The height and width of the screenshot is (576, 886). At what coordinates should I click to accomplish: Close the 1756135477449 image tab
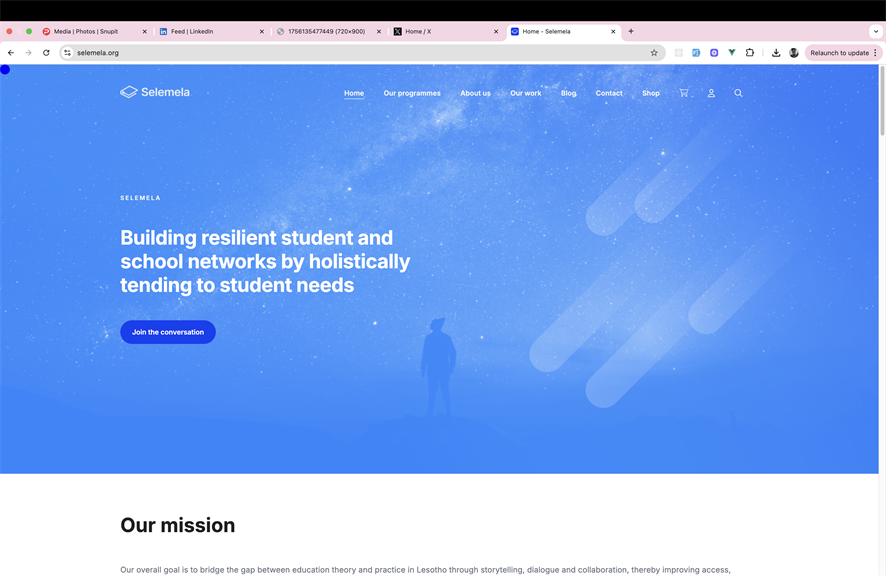click(x=379, y=32)
